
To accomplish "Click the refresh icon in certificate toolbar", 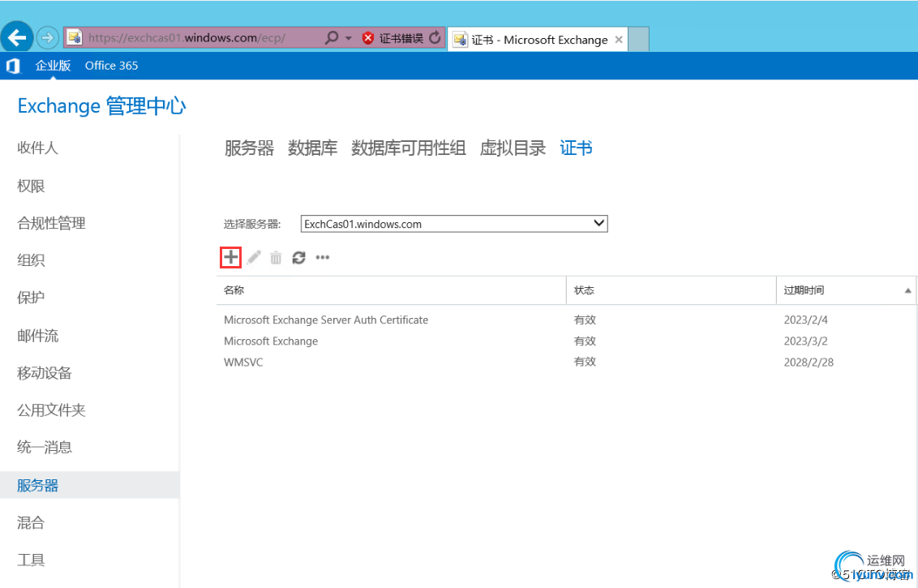I will 298,258.
